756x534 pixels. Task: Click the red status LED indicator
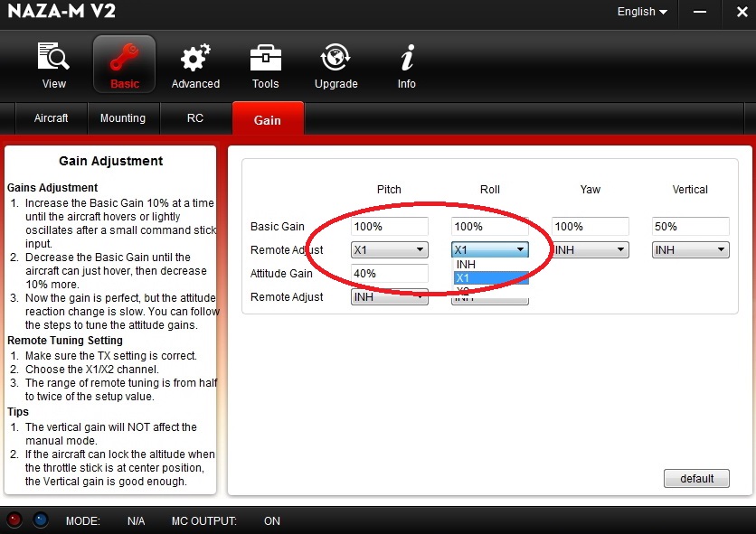pyautogui.click(x=14, y=520)
